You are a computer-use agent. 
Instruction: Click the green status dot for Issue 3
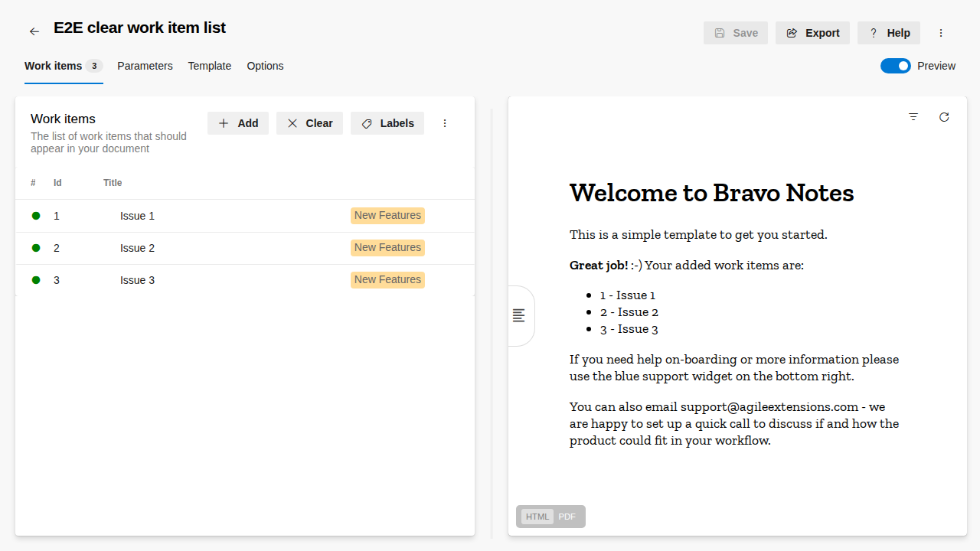pos(36,280)
